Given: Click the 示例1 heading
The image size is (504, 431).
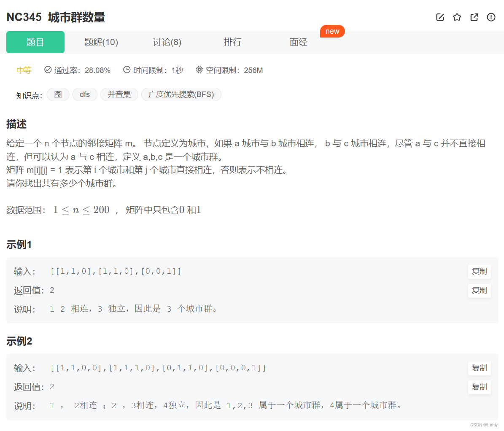Looking at the screenshot, I should (x=19, y=245).
